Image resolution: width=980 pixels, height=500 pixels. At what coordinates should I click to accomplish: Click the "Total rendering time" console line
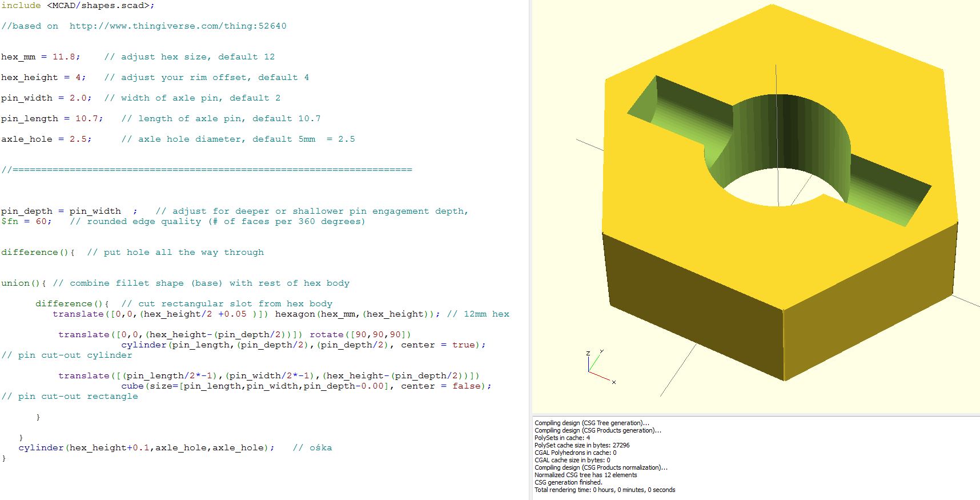click(605, 490)
